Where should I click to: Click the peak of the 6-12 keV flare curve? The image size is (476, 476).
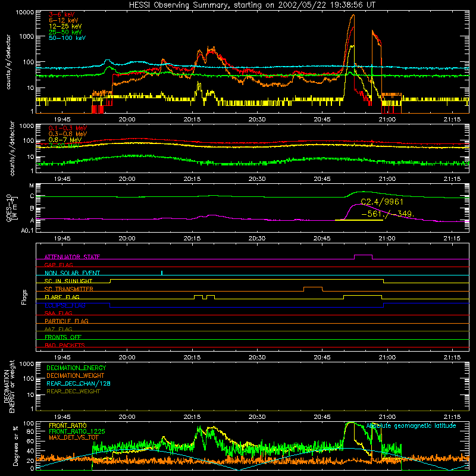[353, 15]
